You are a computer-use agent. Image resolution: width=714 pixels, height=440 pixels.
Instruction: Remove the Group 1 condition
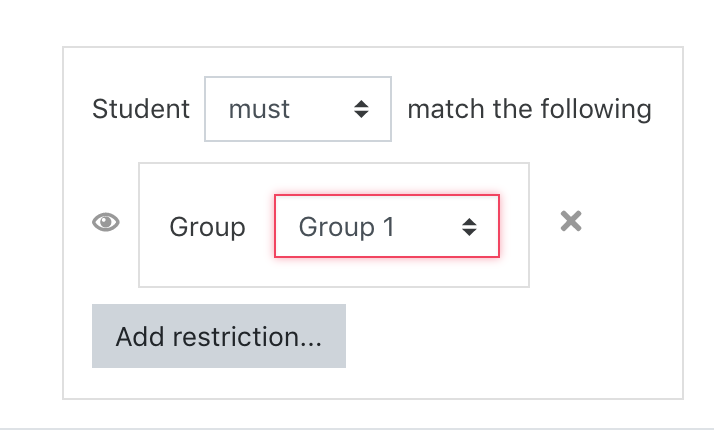pos(571,221)
